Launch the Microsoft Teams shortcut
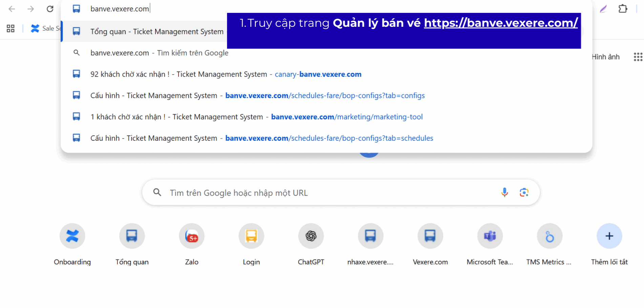This screenshot has width=644, height=308. pos(490,236)
